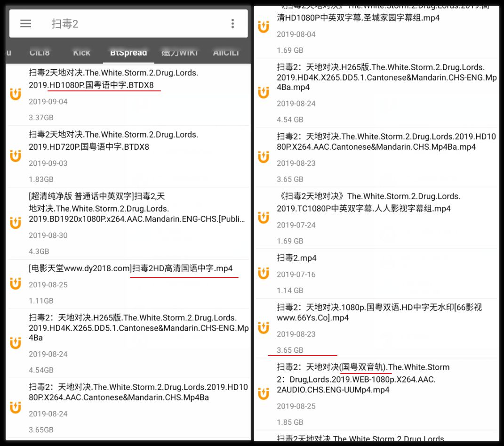The width and height of the screenshot is (504, 446).
Task: Select the size 1.83GB
Action: [41, 179]
